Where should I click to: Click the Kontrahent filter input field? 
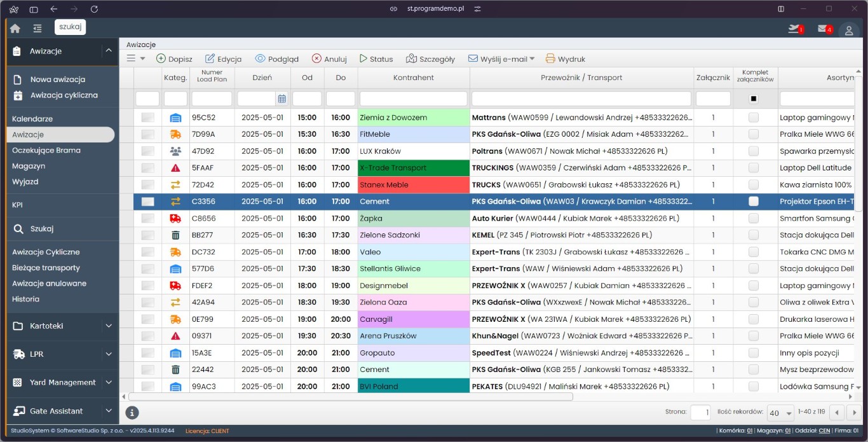414,99
